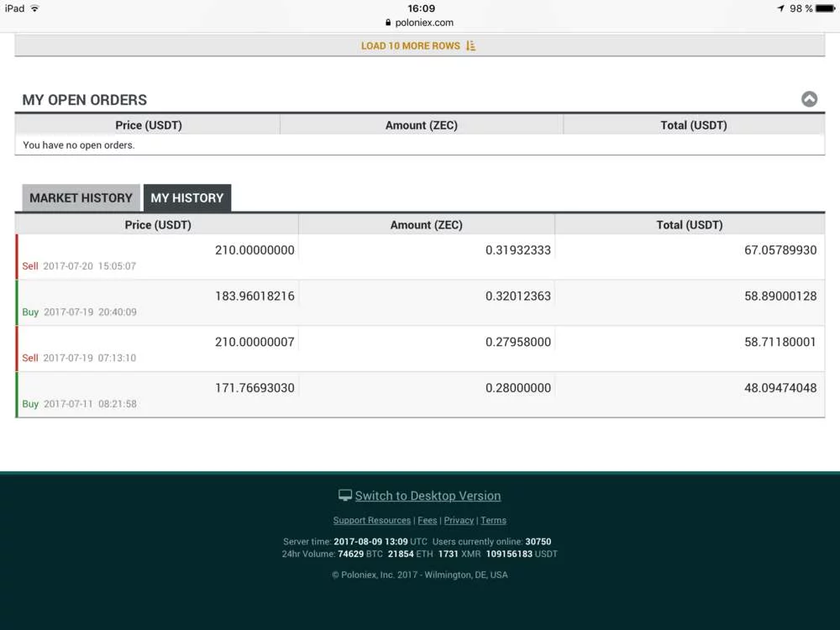The width and height of the screenshot is (840, 630).
Task: Tap the 16:09 clock in status bar
Action: pyautogui.click(x=421, y=8)
